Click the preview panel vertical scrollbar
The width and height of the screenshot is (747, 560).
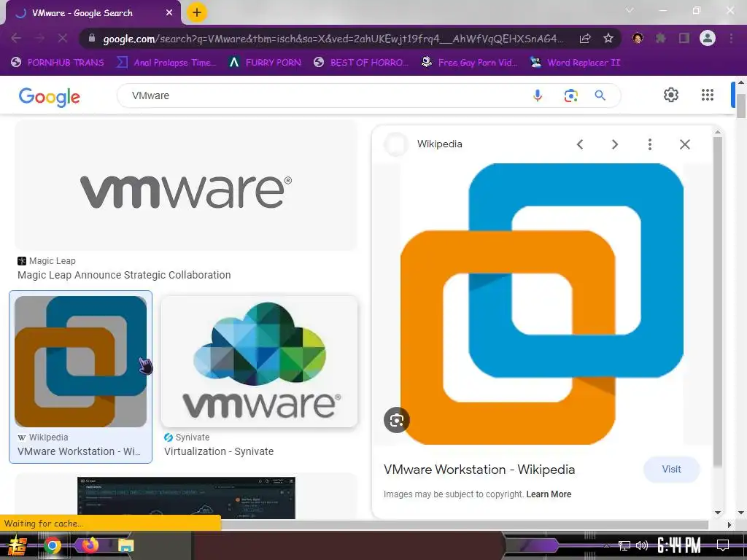718,301
